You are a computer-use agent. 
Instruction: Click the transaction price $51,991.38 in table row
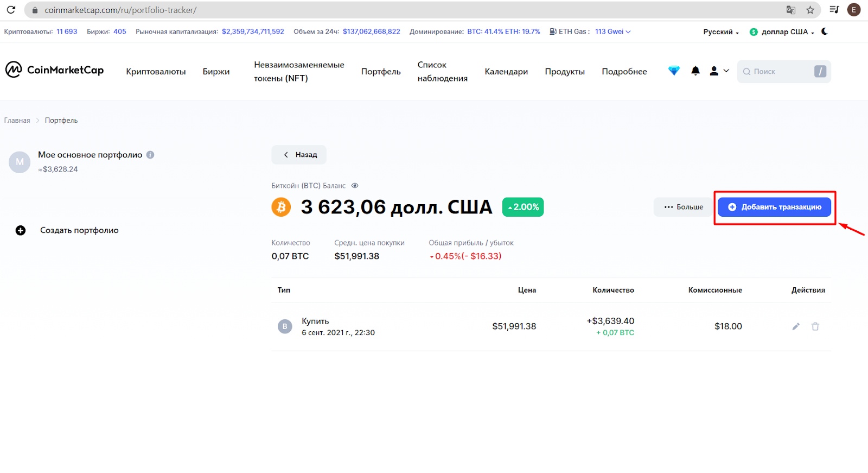click(x=514, y=326)
